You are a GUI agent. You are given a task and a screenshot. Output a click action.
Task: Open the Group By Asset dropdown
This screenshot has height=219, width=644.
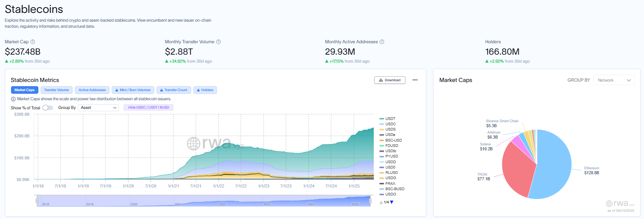pyautogui.click(x=98, y=108)
